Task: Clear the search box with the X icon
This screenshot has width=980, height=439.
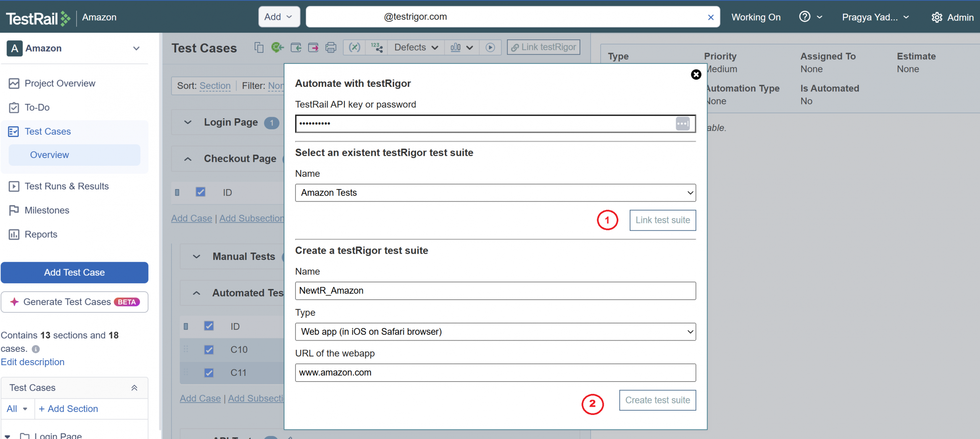Action: pyautogui.click(x=710, y=17)
